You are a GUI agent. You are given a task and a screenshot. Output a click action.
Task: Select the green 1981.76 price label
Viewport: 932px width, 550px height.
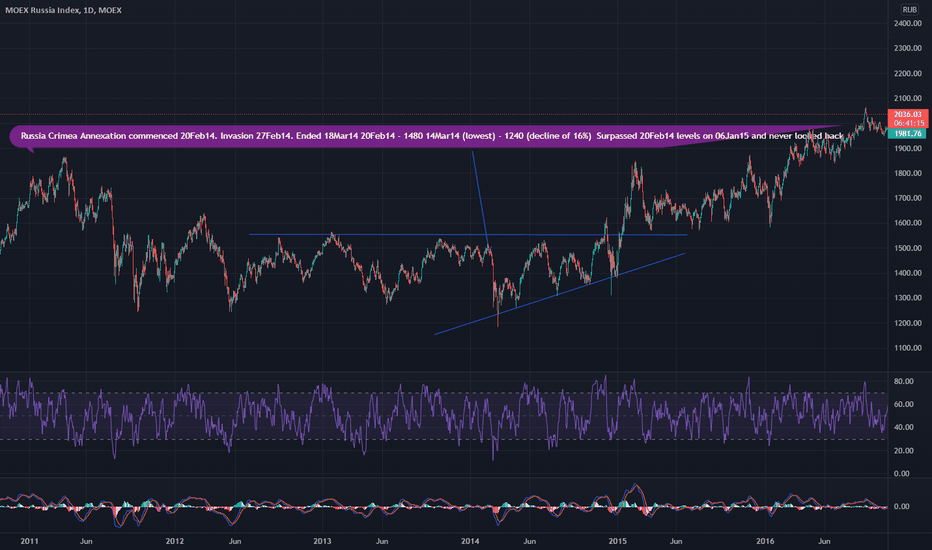(x=908, y=134)
